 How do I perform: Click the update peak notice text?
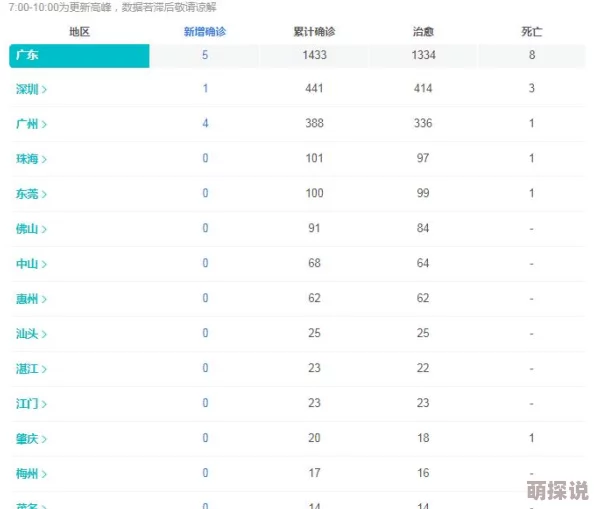[x=113, y=7]
